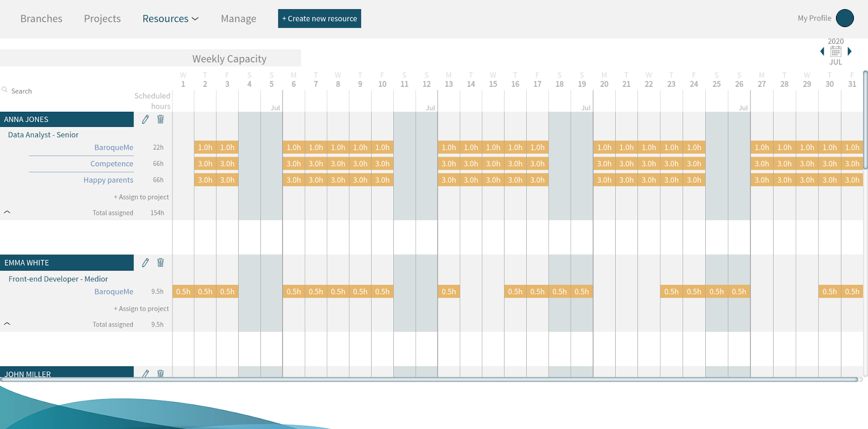Open the Resources dropdown menu
This screenshot has height=429, width=868.
click(x=170, y=18)
